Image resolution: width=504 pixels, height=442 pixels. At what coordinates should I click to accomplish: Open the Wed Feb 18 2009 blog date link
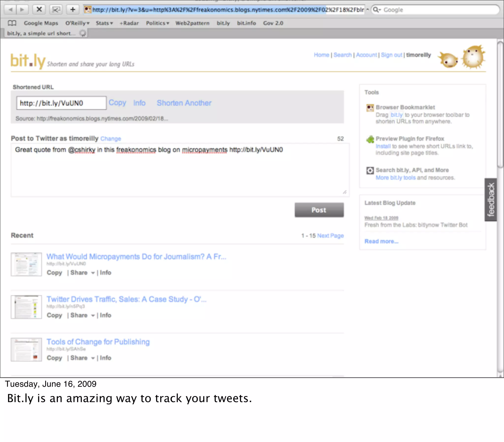(x=381, y=218)
